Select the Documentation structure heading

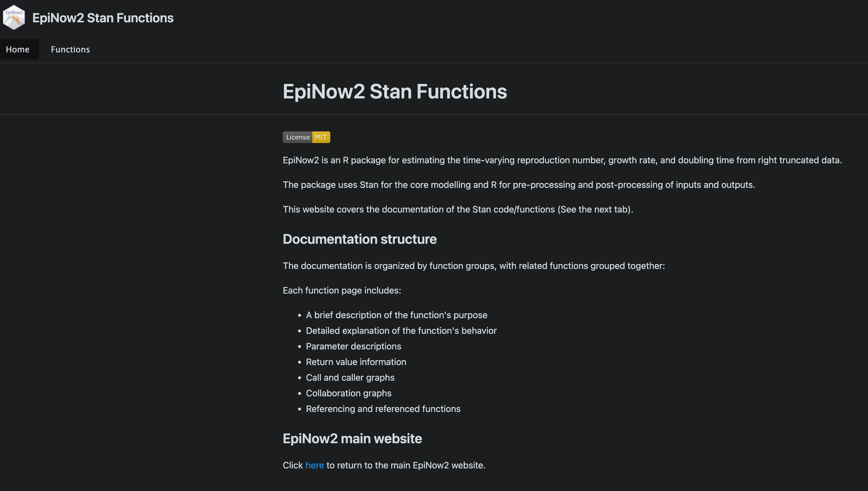(x=360, y=239)
